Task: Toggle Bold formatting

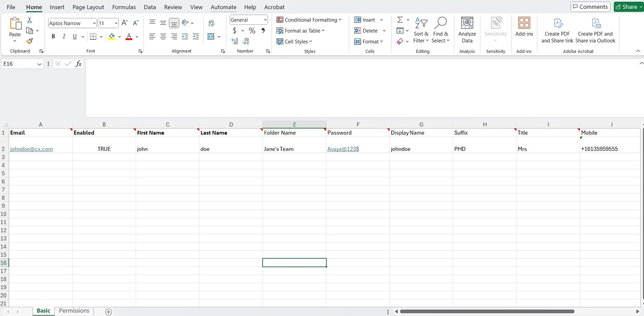Action: (x=53, y=36)
